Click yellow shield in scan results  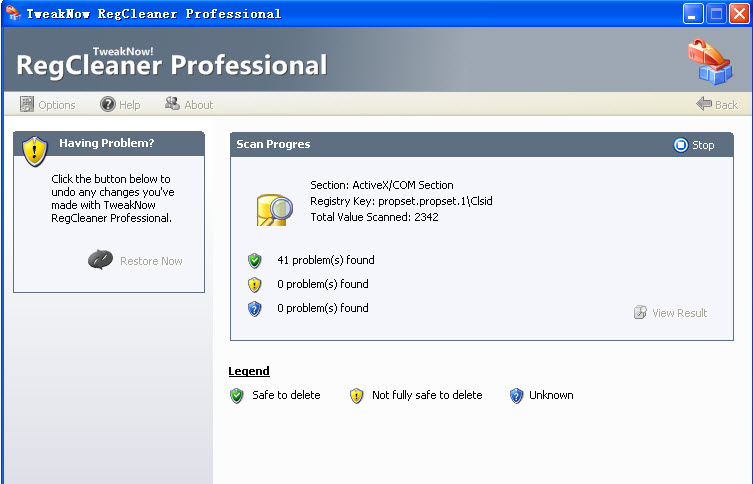(255, 285)
